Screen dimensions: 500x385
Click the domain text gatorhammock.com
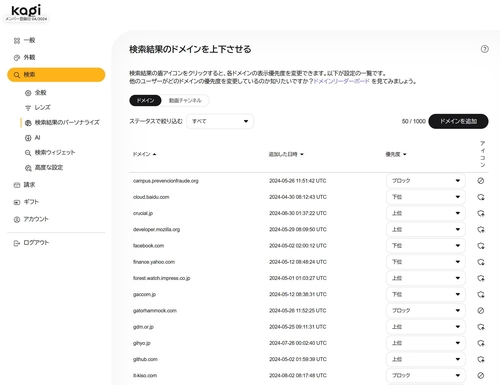click(155, 311)
